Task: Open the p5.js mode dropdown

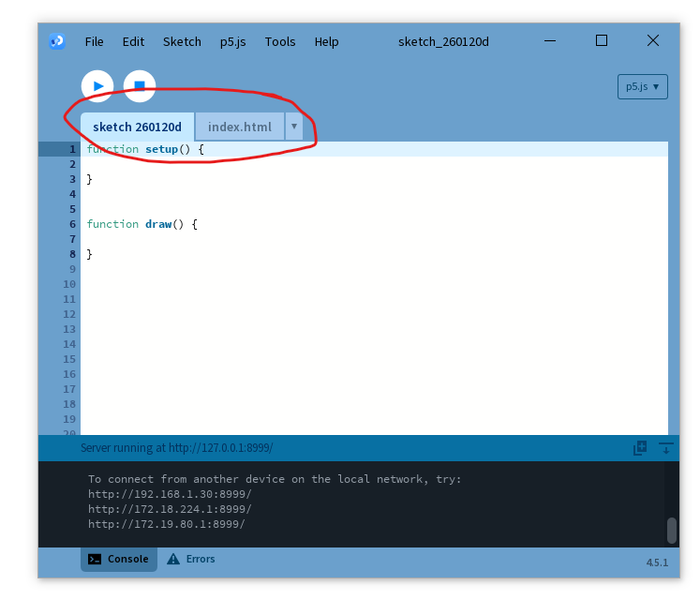Action: point(642,86)
